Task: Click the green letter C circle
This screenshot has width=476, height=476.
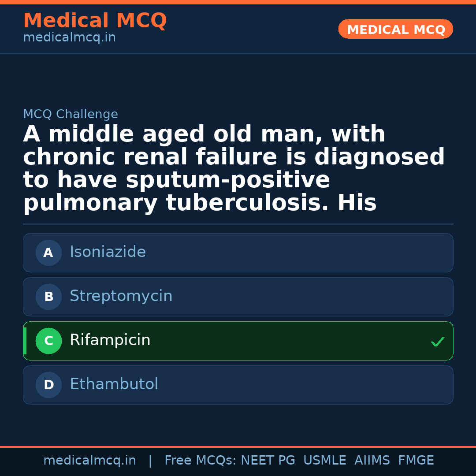Action: [x=48, y=341]
